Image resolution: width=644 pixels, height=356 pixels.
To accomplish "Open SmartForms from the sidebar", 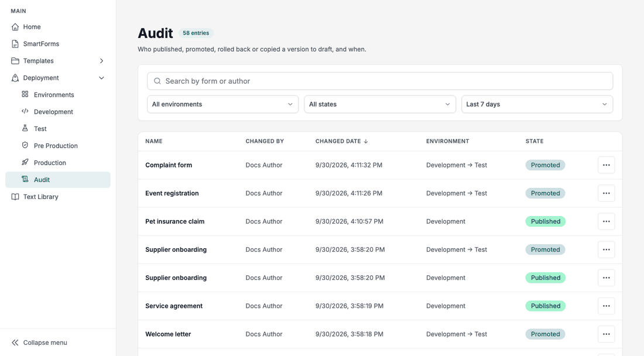I will tap(58, 44).
